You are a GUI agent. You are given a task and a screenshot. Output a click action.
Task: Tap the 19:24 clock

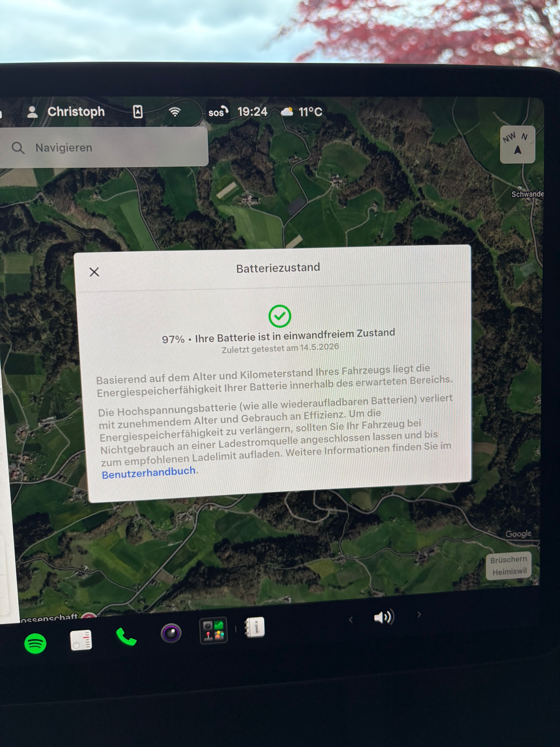pos(252,112)
